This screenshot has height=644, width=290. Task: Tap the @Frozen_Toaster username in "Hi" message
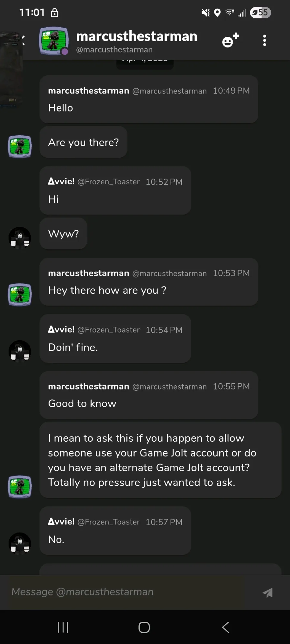pyautogui.click(x=109, y=182)
